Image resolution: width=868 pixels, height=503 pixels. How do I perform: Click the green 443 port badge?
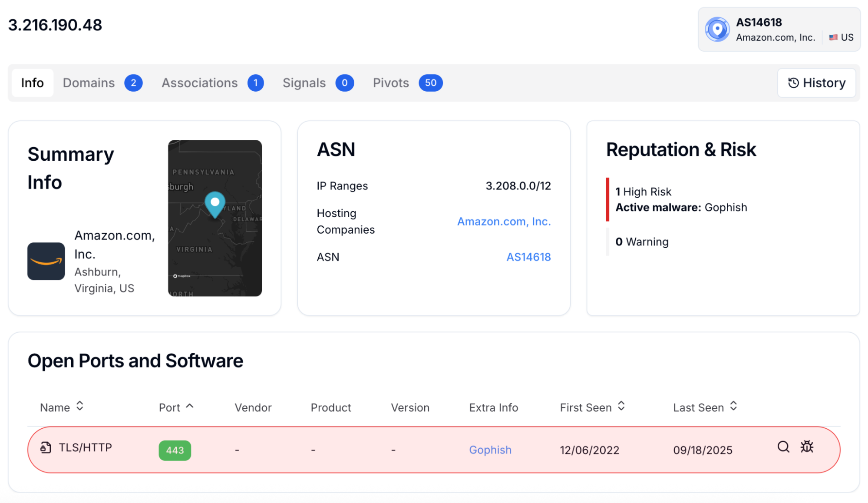175,450
